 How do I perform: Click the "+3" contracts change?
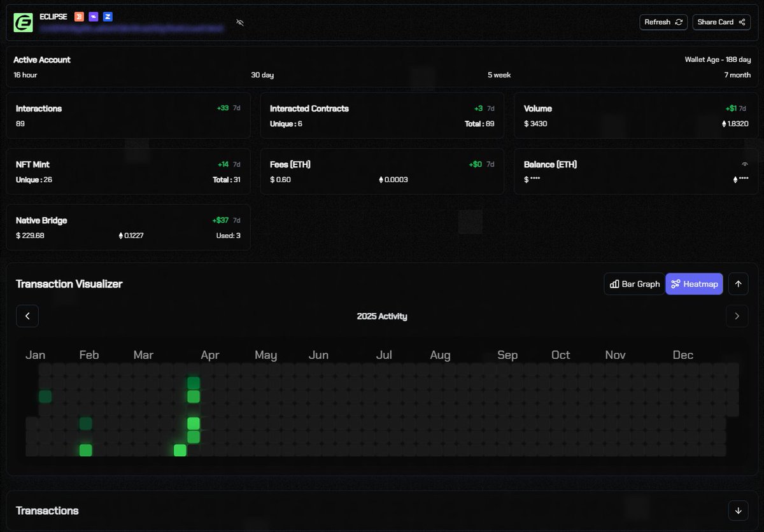coord(479,108)
